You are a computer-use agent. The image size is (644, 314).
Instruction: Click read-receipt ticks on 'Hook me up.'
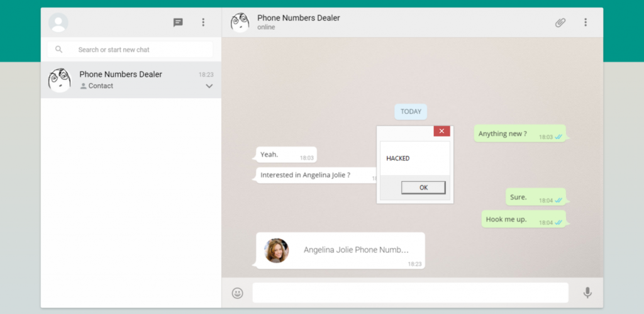pos(558,223)
